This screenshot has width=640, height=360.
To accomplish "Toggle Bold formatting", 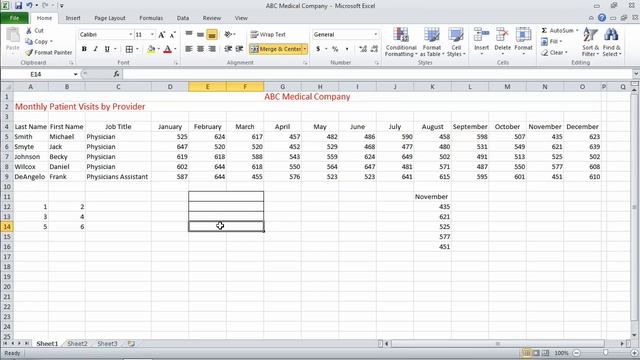I will coord(84,49).
